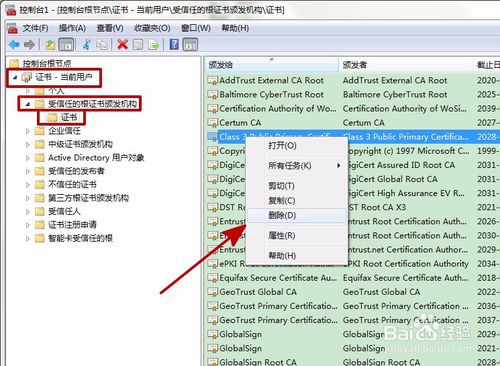Screen dimensions: 500x366
Task: Click the Baltimore CyberTrust Root certificate icon
Action: [213, 95]
